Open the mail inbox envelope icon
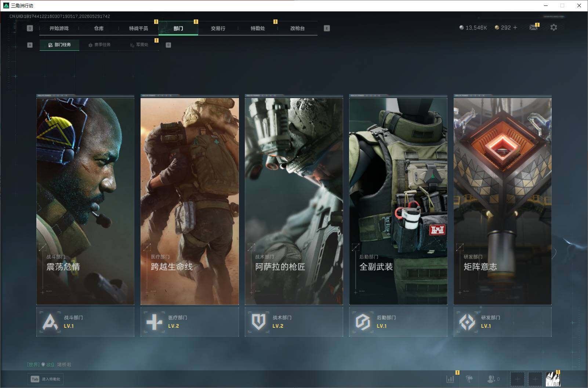588x388 pixels. [533, 28]
